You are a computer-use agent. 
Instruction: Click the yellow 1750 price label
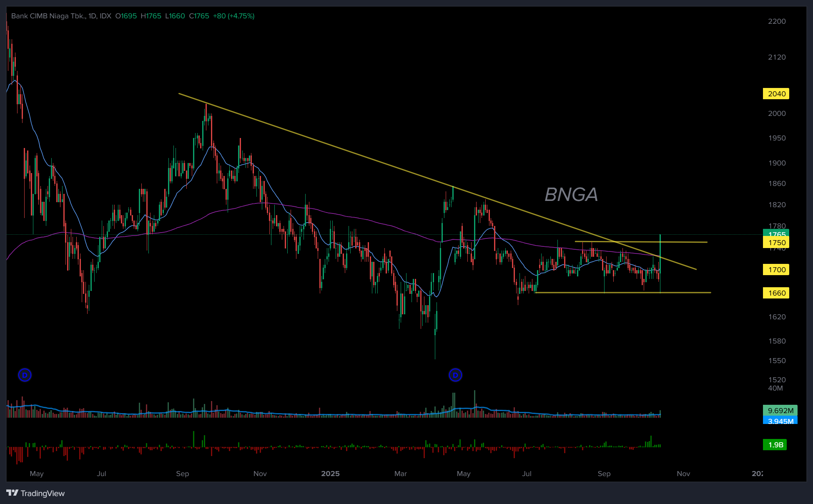click(x=776, y=243)
